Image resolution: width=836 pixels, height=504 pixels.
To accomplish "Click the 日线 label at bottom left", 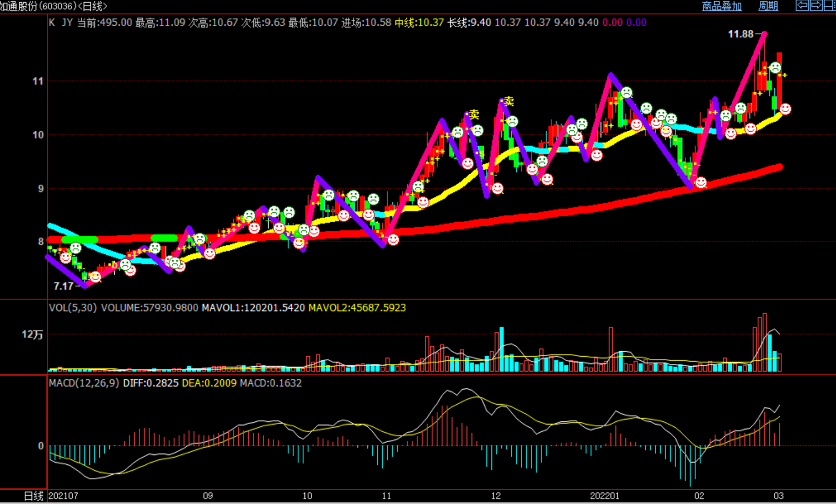I will click(34, 496).
